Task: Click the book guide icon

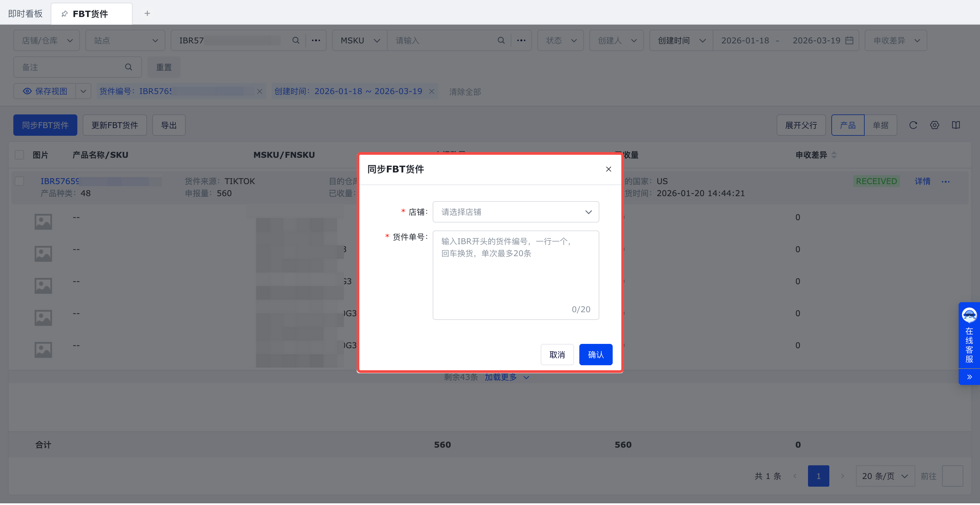Action: (x=956, y=125)
